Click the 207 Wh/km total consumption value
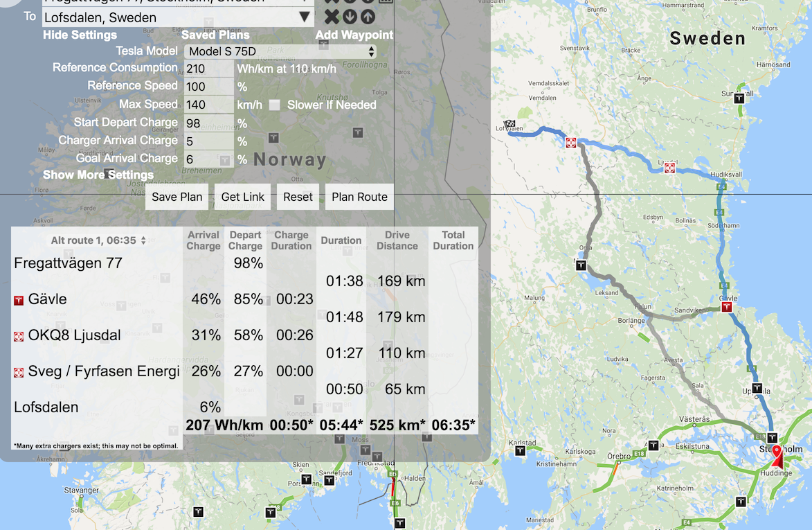 224,425
